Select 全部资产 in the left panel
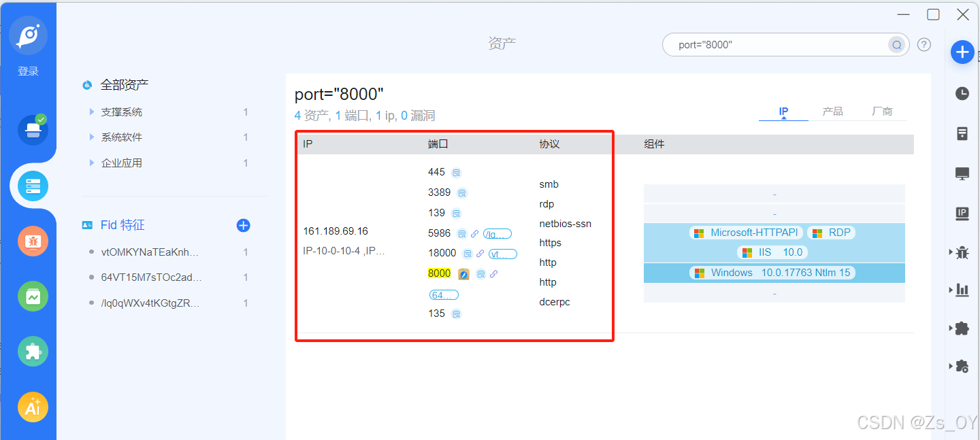This screenshot has width=980, height=440. pos(125,85)
